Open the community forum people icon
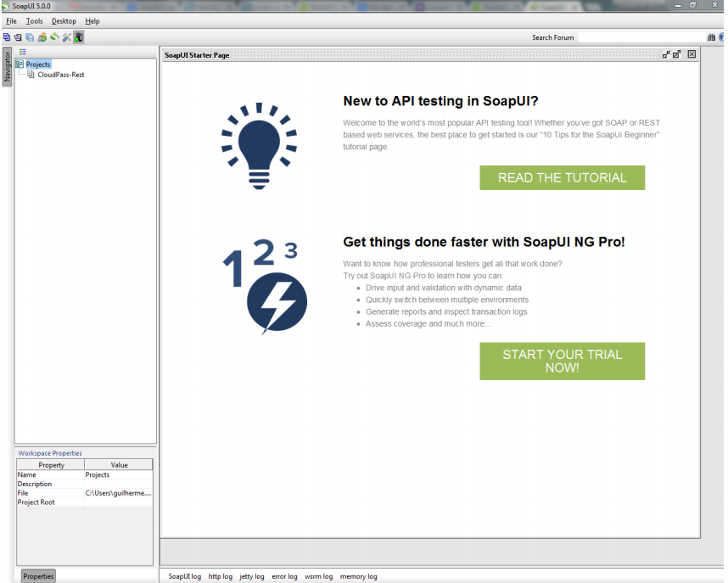728x583 pixels. (42, 37)
